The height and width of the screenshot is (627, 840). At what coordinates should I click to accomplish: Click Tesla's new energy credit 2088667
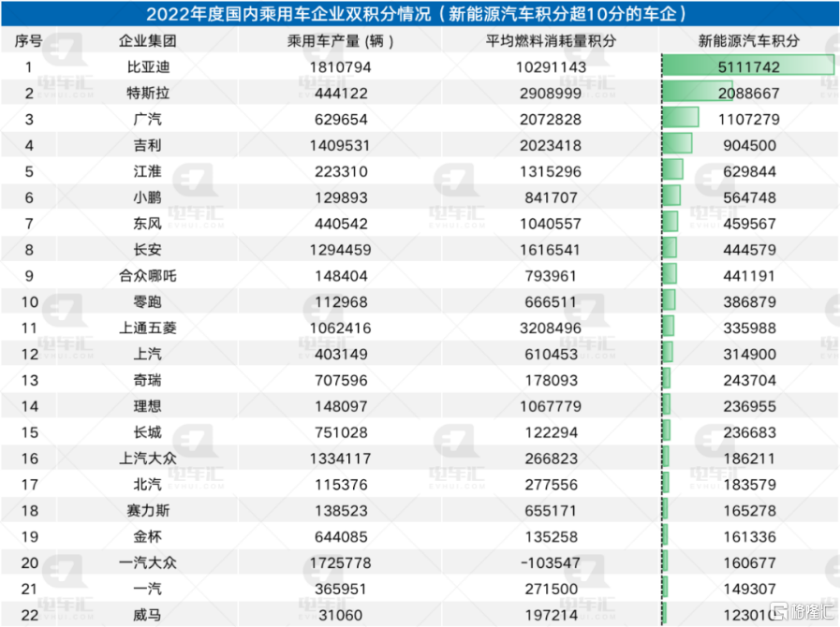[x=749, y=94]
